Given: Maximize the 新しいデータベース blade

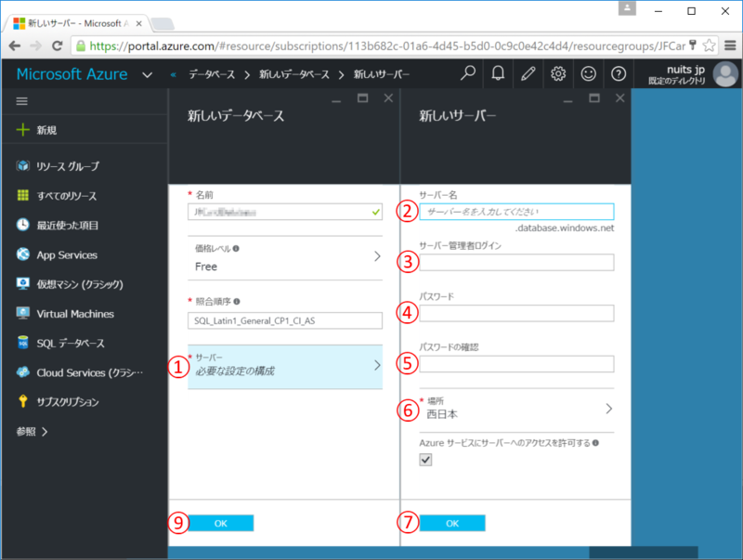Looking at the screenshot, I should (x=362, y=98).
